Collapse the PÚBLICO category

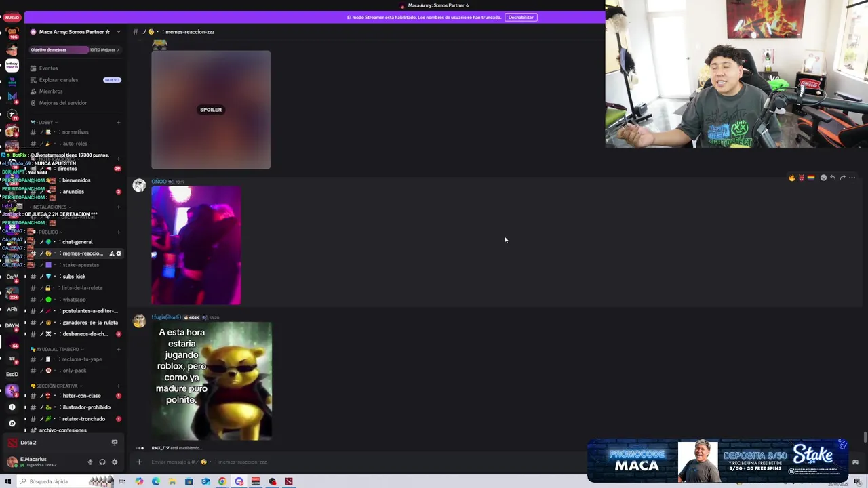point(47,232)
